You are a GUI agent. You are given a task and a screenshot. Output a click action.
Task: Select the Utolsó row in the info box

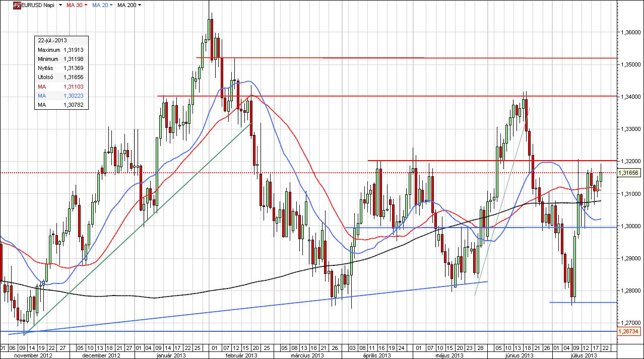click(x=60, y=78)
